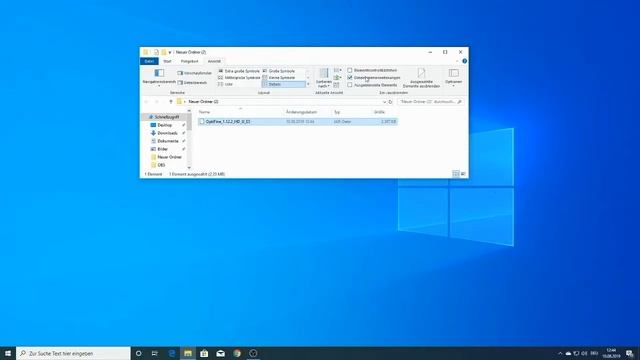Go forward with the forward arrow
This screenshot has width=640, height=360.
tap(157, 102)
